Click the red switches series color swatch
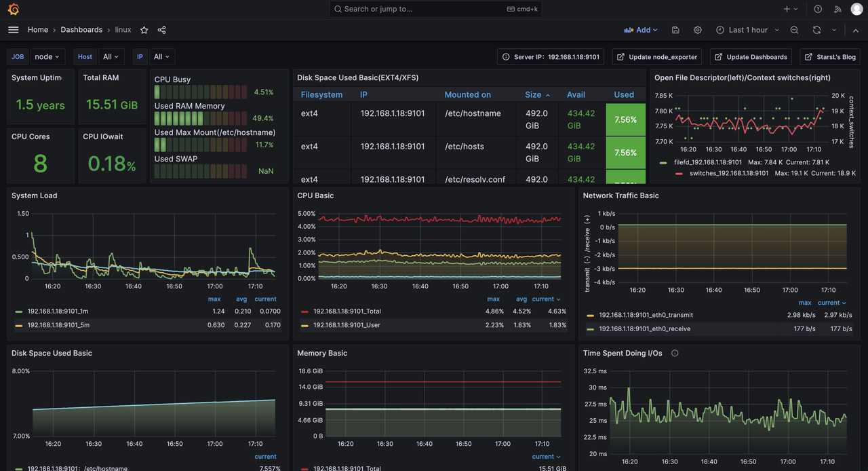 point(679,173)
